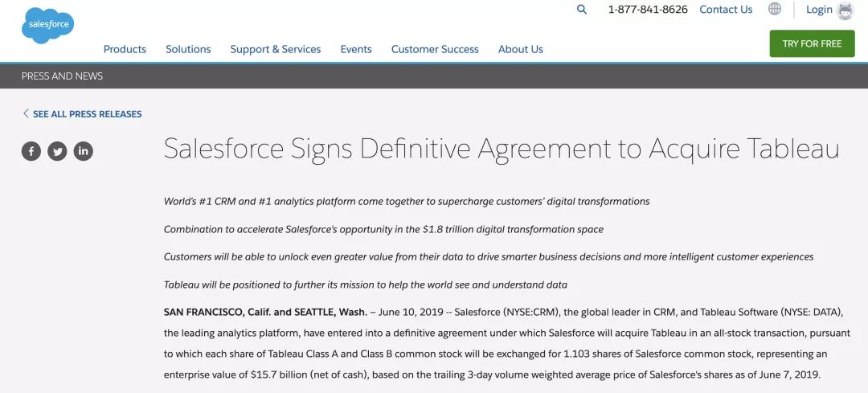Click the Salesforce cloud logo
Image resolution: width=868 pixels, height=393 pixels.
47,25
